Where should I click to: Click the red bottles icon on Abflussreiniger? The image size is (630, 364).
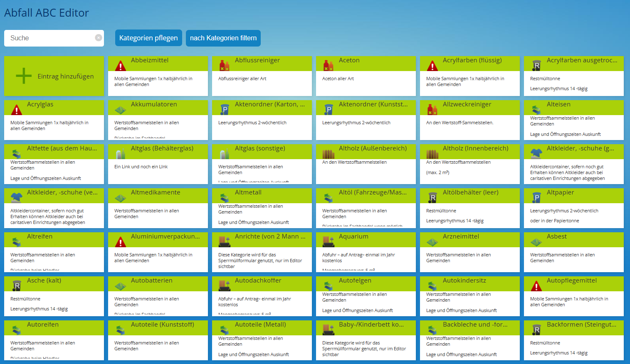(x=224, y=66)
